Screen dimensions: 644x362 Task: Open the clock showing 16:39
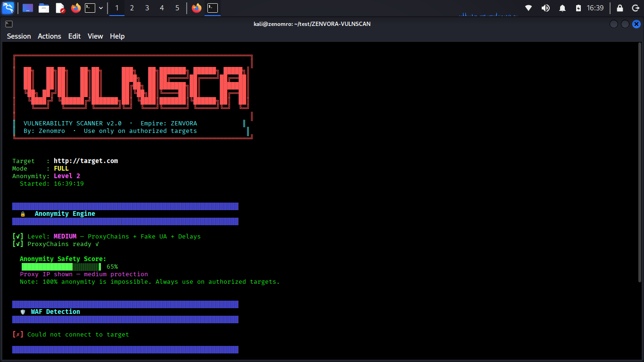595,8
